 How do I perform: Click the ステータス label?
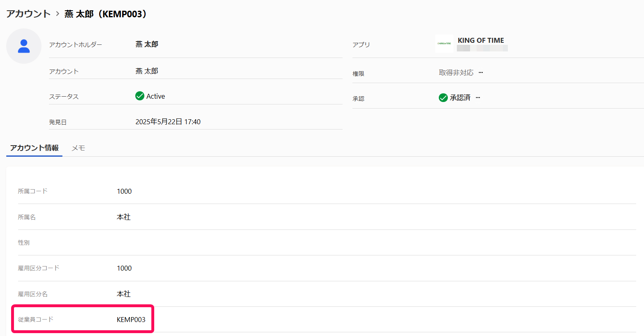[x=64, y=96]
